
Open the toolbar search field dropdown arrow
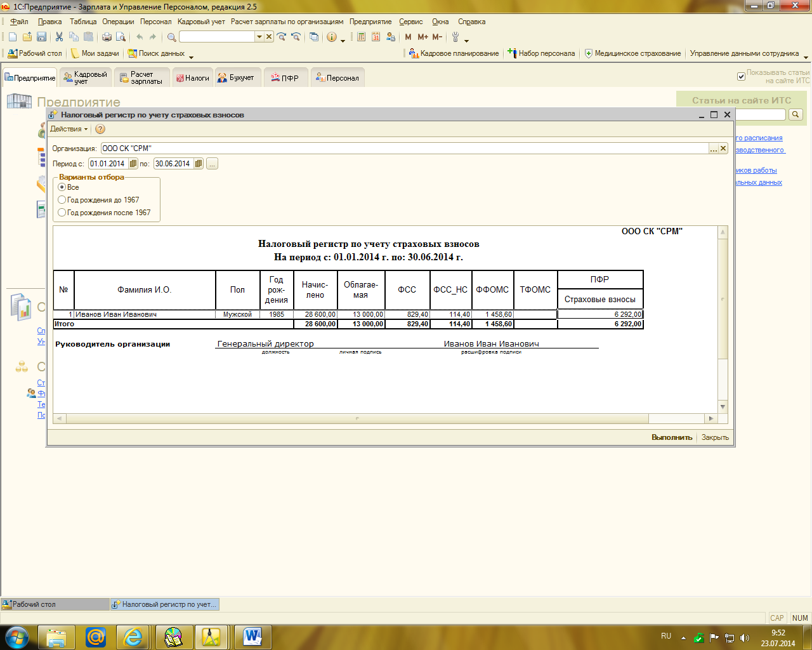click(259, 37)
